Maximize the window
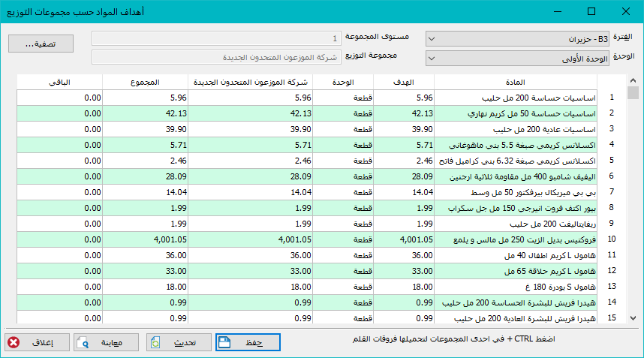 coord(591,11)
